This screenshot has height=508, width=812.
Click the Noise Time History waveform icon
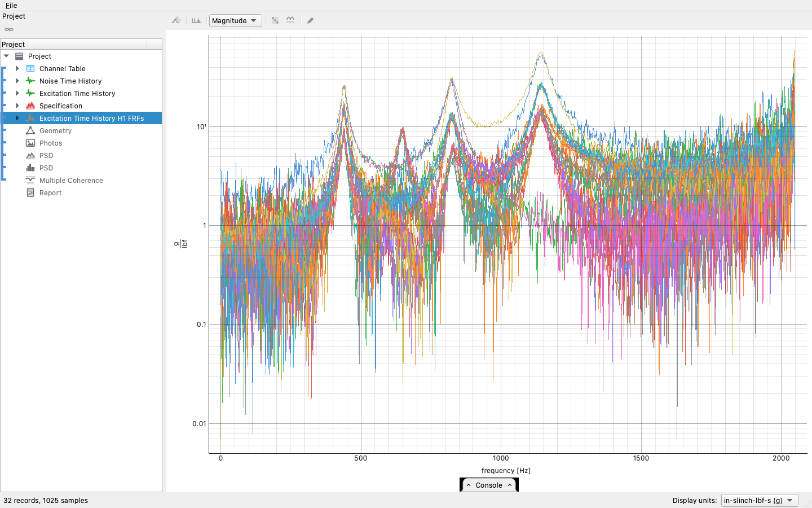(30, 81)
